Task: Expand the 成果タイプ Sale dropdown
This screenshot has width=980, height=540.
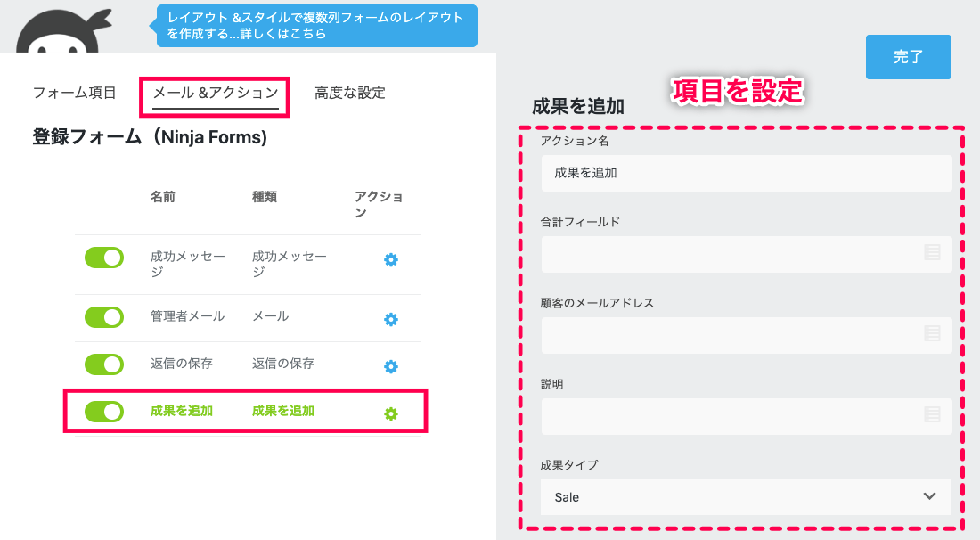Action: click(x=747, y=497)
